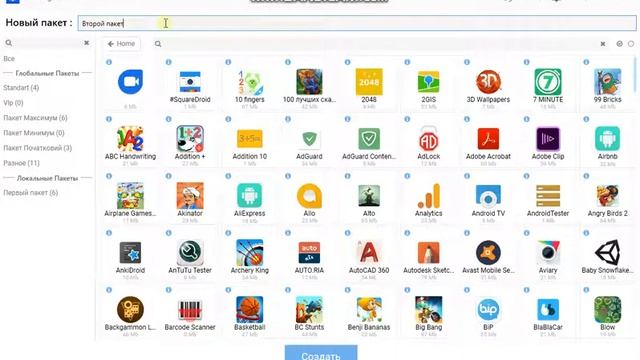Viewport: 640px width, 360px height.
Task: Choose the AnTuTu Tester icon
Action: [190, 253]
